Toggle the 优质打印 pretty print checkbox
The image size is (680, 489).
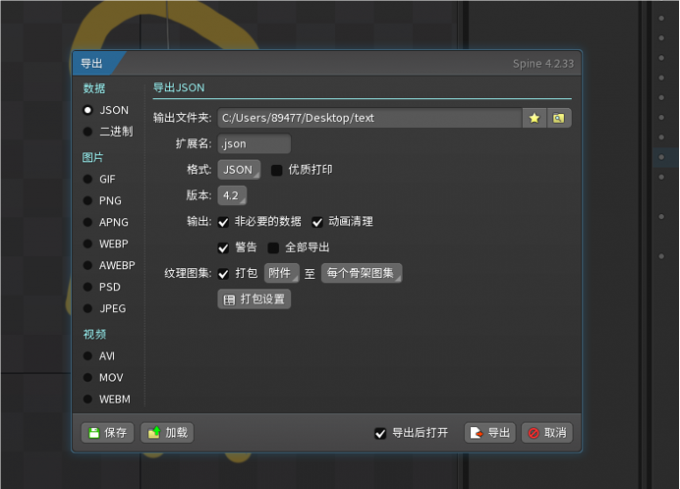(x=277, y=170)
